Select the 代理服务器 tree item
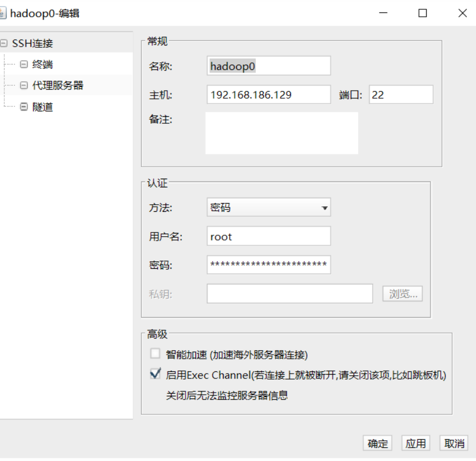Viewport: 476px width, 461px height. tap(58, 85)
